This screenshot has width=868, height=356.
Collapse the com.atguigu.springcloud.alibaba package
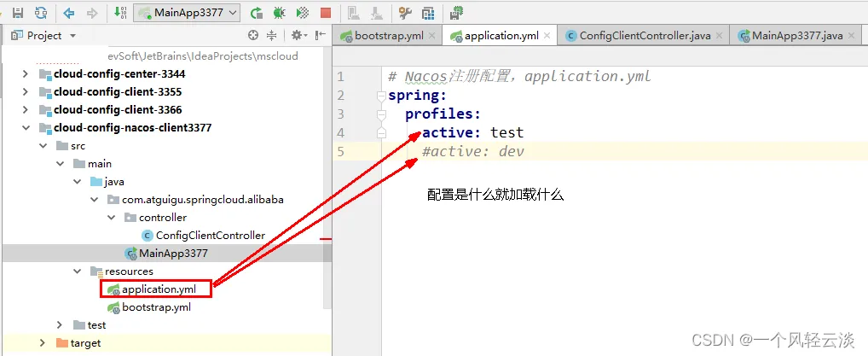click(94, 200)
